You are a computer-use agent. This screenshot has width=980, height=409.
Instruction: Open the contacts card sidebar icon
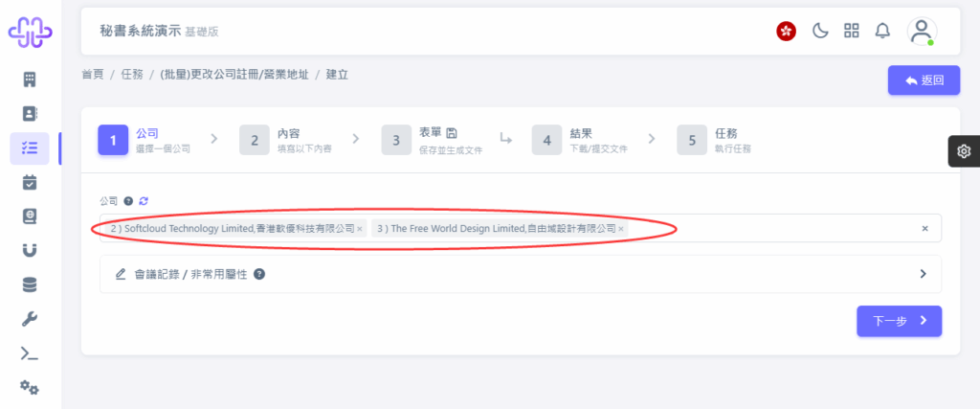pos(30,113)
